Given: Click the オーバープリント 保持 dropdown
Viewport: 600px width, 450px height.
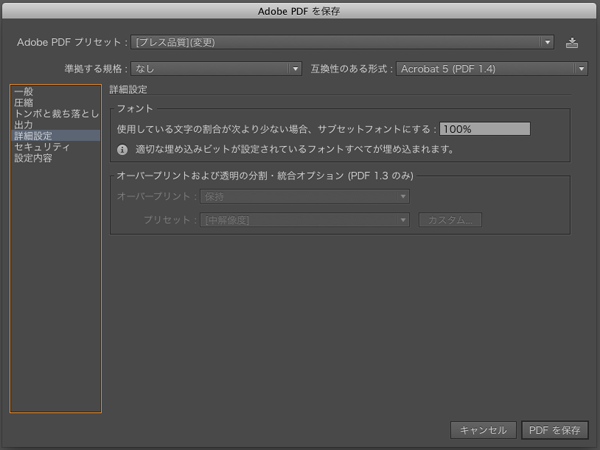Looking at the screenshot, I should (304, 197).
